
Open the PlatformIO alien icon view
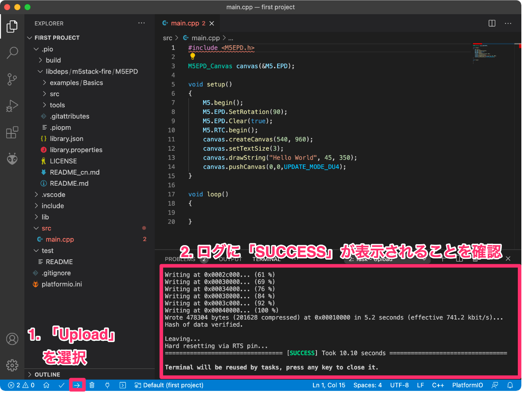click(12, 159)
